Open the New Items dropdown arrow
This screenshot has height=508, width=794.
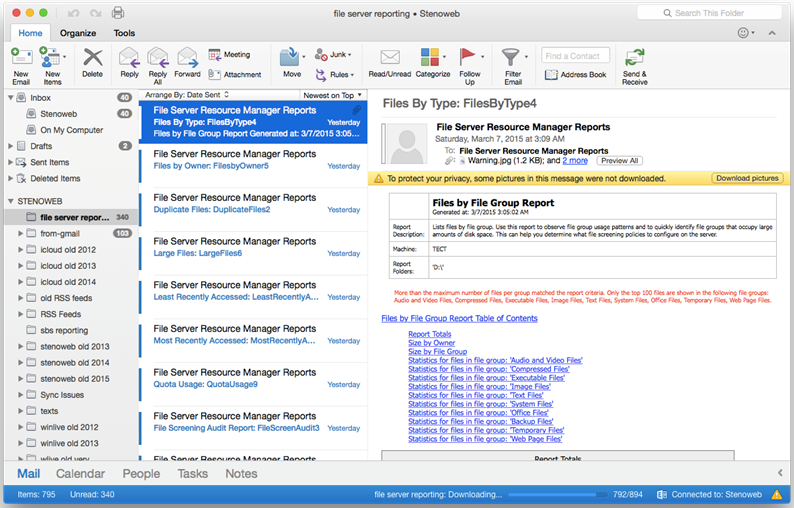click(64, 57)
